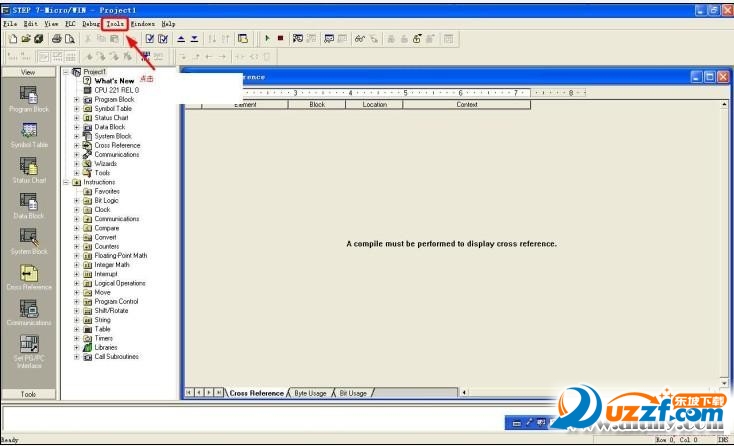This screenshot has width=734, height=446.
Task: Expand the Timers instruction folder
Action: [76, 338]
